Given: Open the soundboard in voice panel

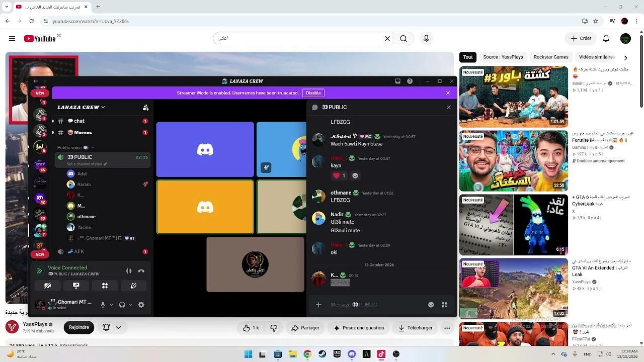Looking at the screenshot, I should [x=133, y=286].
